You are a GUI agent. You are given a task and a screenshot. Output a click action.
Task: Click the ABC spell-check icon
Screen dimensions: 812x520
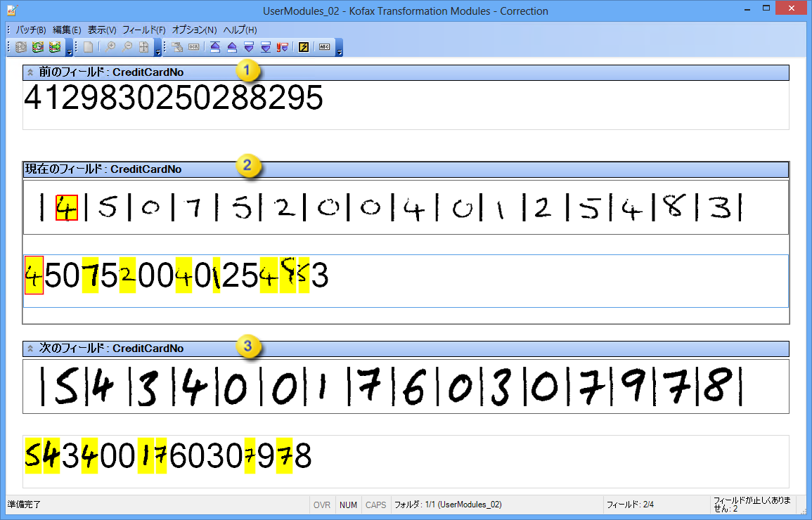pos(324,47)
